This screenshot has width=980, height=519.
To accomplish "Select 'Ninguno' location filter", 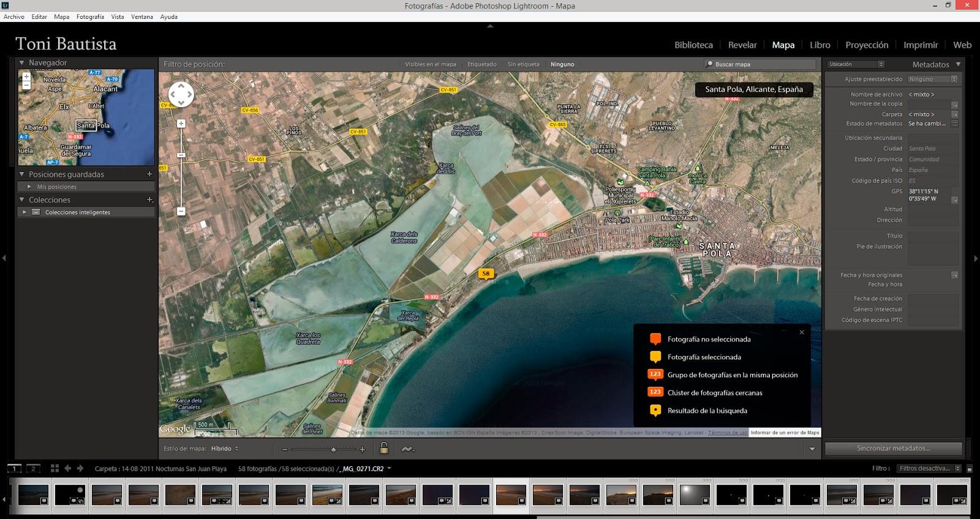I will [562, 64].
